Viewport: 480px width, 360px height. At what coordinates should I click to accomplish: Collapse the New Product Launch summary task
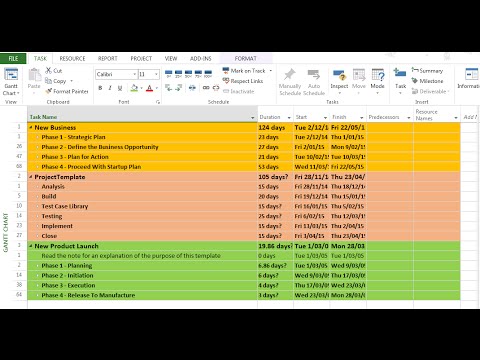(31, 246)
